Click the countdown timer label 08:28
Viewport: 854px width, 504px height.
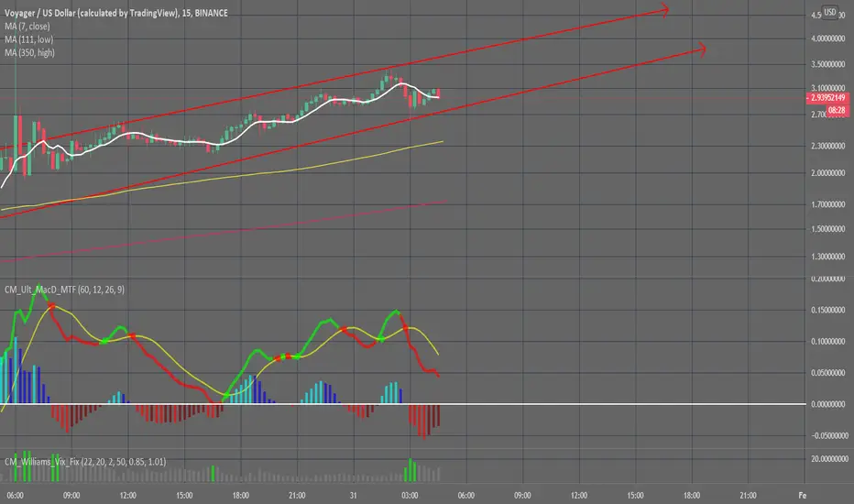pyautogui.click(x=837, y=110)
